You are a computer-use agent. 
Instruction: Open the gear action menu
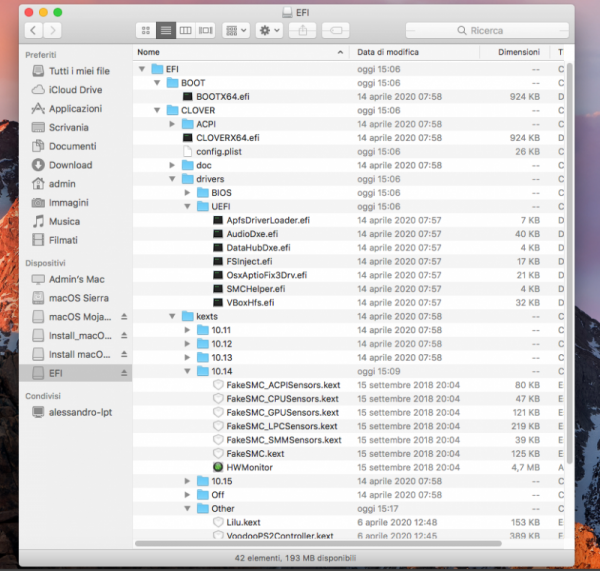pyautogui.click(x=269, y=30)
